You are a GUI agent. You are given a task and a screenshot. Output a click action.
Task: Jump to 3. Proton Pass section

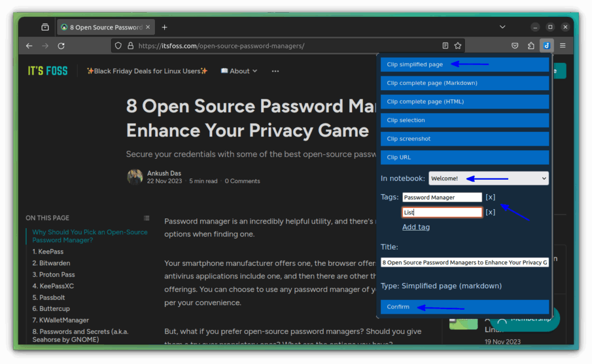[x=54, y=274]
